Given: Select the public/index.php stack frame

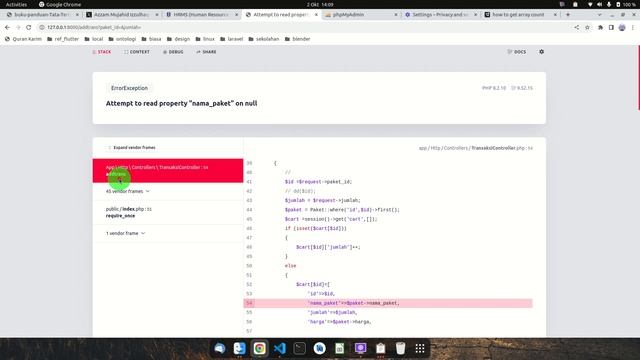Looking at the screenshot, I should (x=168, y=212).
